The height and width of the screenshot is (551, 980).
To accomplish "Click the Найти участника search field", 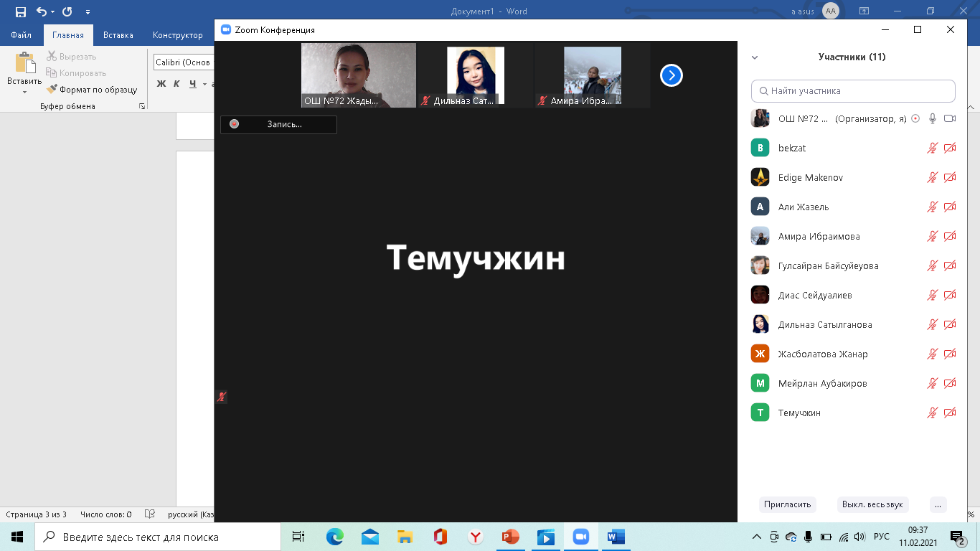I will (x=854, y=91).
